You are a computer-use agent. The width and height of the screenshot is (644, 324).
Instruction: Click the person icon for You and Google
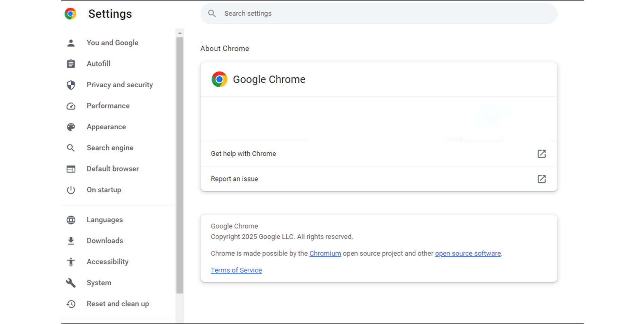pos(71,43)
